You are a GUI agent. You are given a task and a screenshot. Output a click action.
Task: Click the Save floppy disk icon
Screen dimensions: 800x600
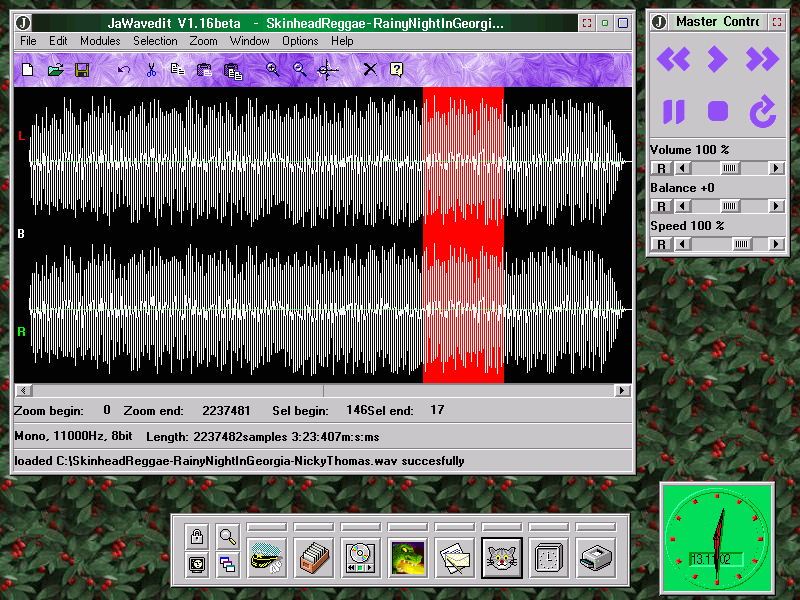(x=82, y=70)
